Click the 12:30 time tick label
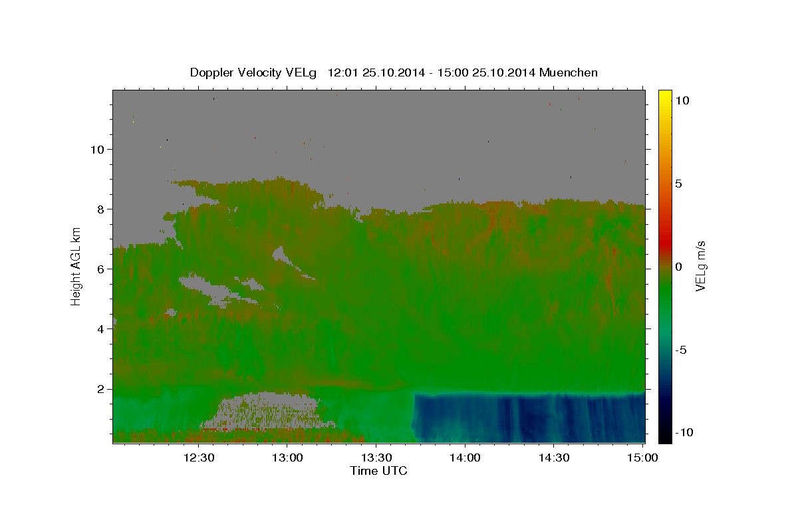The image size is (798, 532). (x=199, y=458)
